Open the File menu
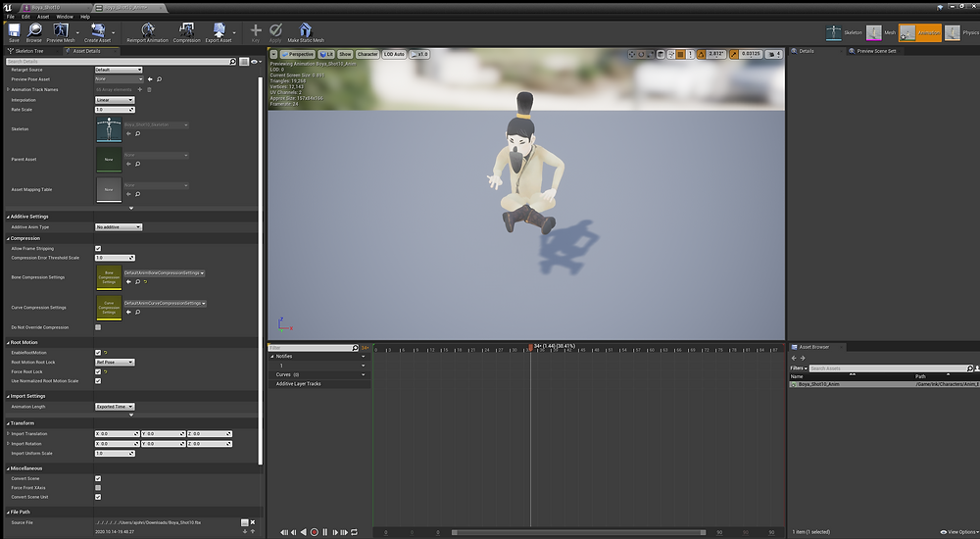The width and height of the screenshot is (980, 539). pyautogui.click(x=10, y=17)
